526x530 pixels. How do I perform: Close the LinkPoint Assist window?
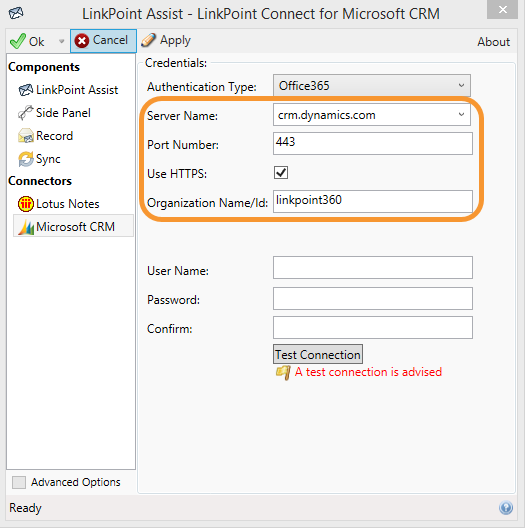point(502,9)
